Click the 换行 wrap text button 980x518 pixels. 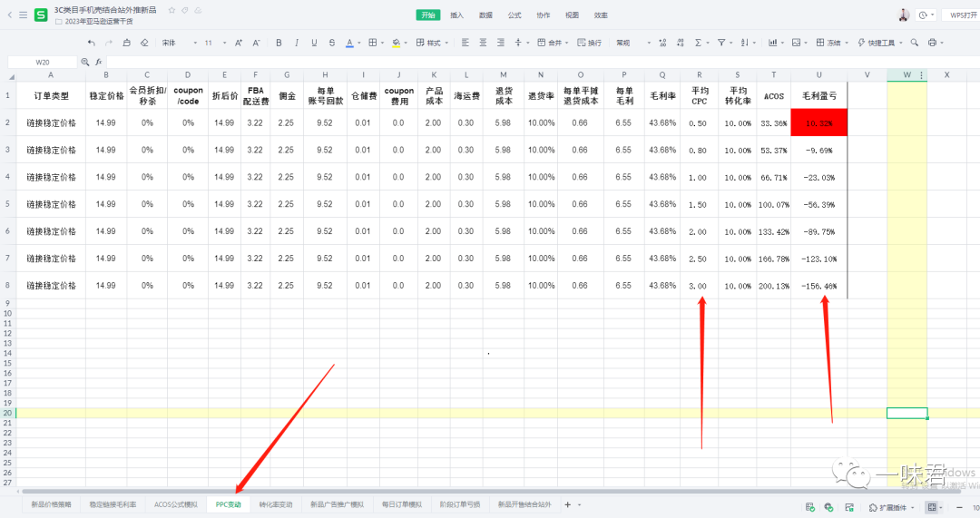coord(589,43)
